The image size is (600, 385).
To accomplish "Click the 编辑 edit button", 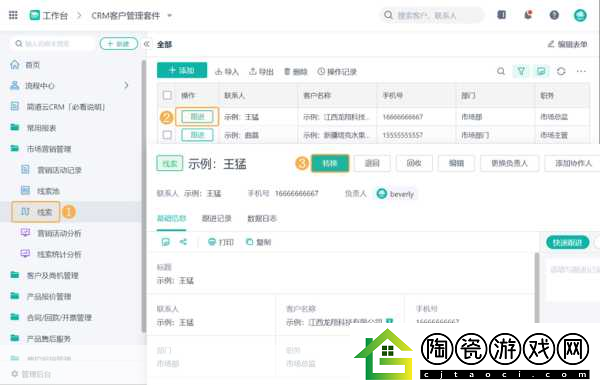I will click(x=456, y=163).
